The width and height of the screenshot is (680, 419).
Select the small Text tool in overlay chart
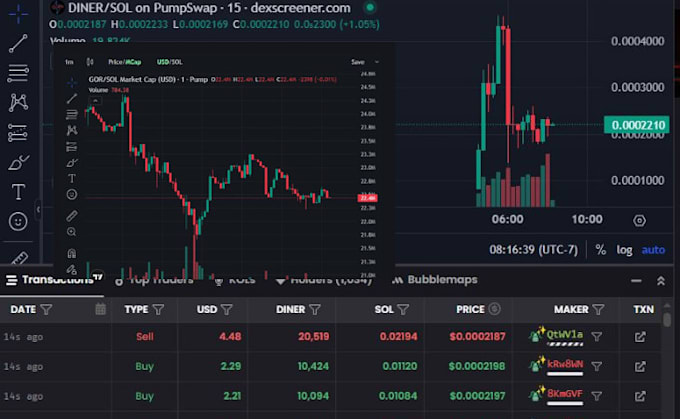pyautogui.click(x=72, y=178)
